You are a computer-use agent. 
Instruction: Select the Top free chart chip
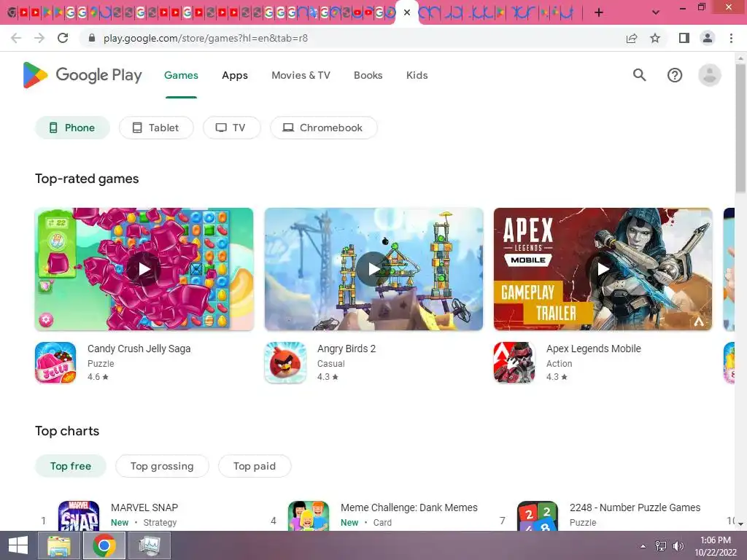click(x=71, y=466)
